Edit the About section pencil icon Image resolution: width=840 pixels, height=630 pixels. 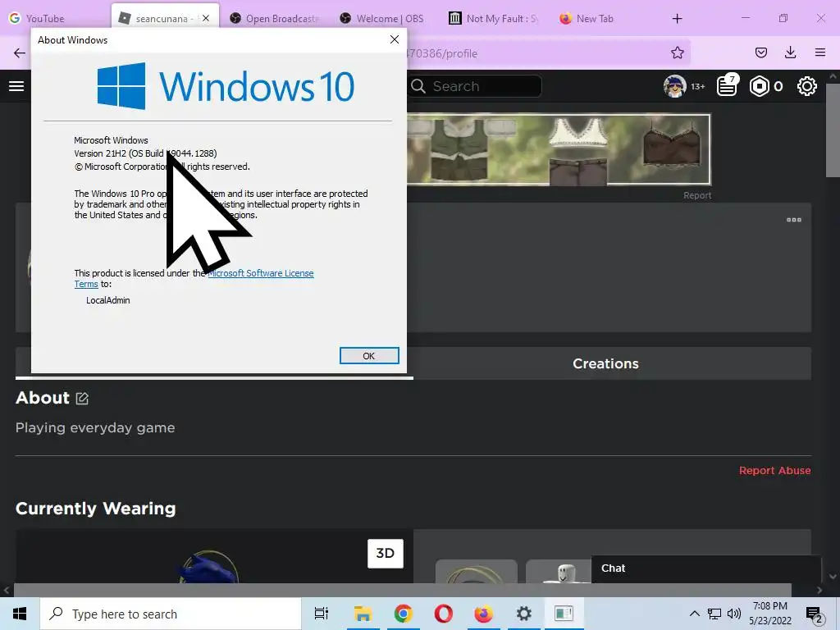click(x=82, y=398)
